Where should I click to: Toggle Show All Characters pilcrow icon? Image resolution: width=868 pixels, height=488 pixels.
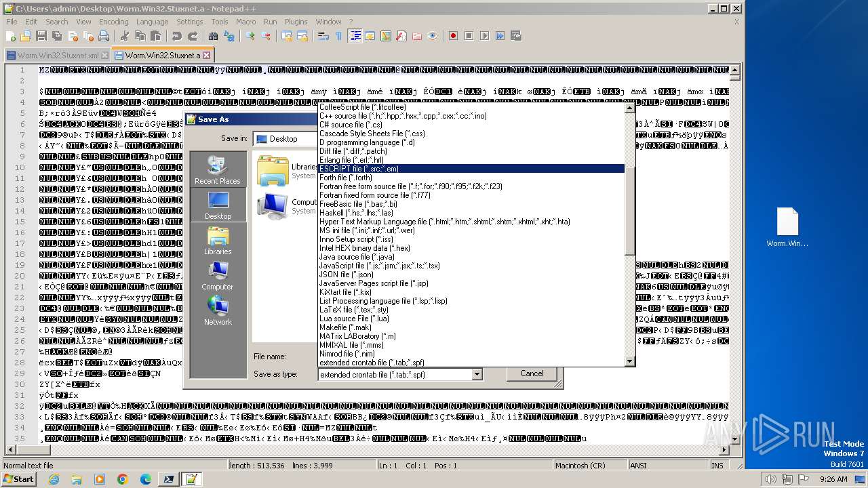[x=339, y=36]
